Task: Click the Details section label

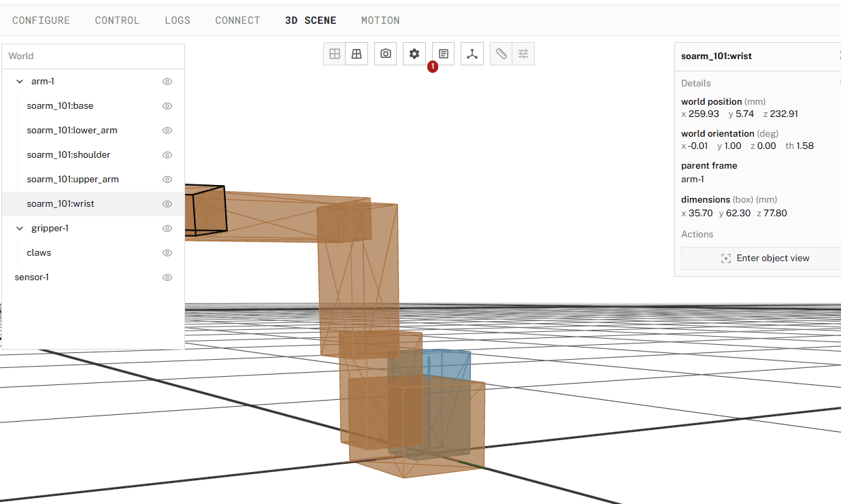Action: [x=696, y=84]
